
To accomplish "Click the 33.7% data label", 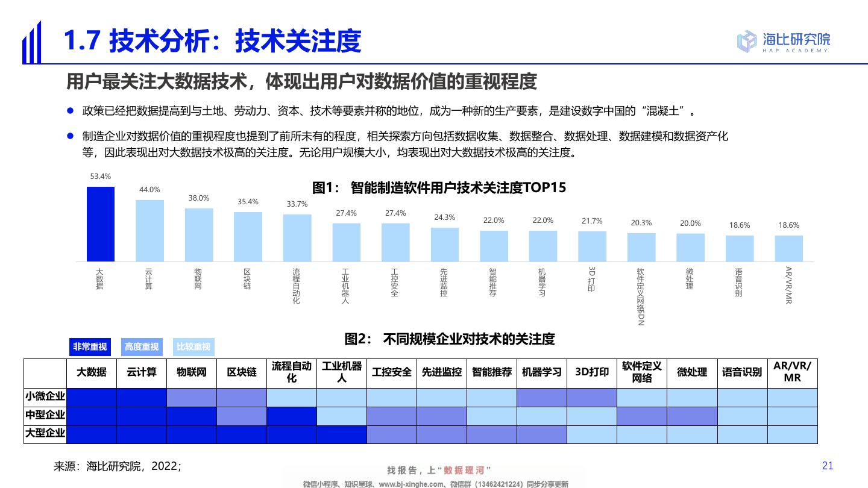I will click(297, 204).
